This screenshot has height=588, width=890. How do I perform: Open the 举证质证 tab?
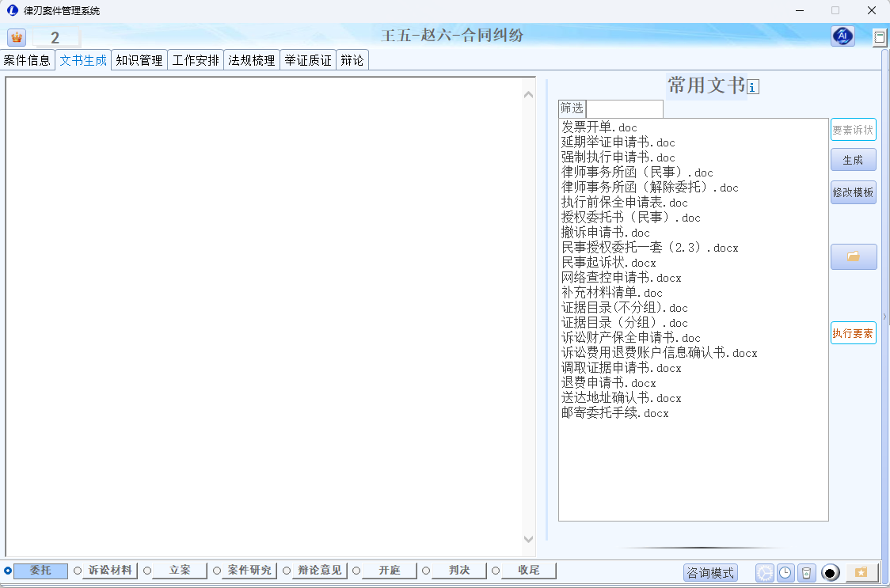tap(308, 60)
